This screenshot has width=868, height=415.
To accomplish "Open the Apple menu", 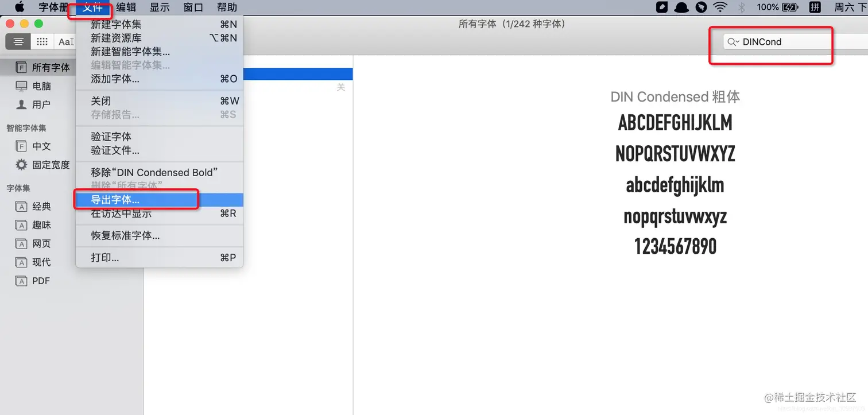I will click(20, 7).
